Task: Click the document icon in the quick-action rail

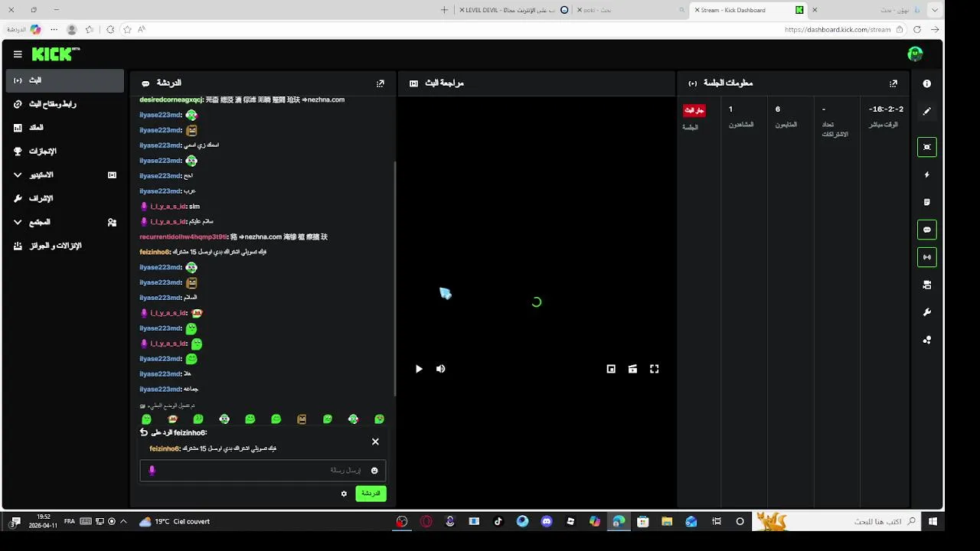Action: [x=927, y=202]
